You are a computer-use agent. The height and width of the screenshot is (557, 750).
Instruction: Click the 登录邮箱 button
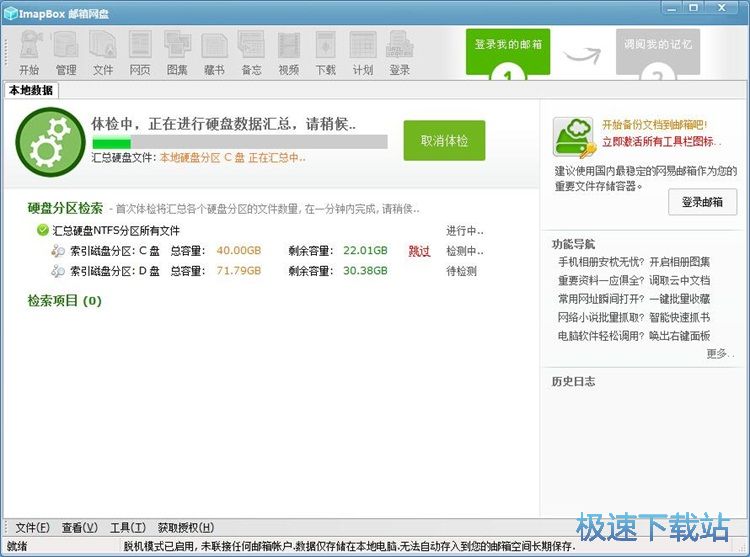click(x=702, y=202)
